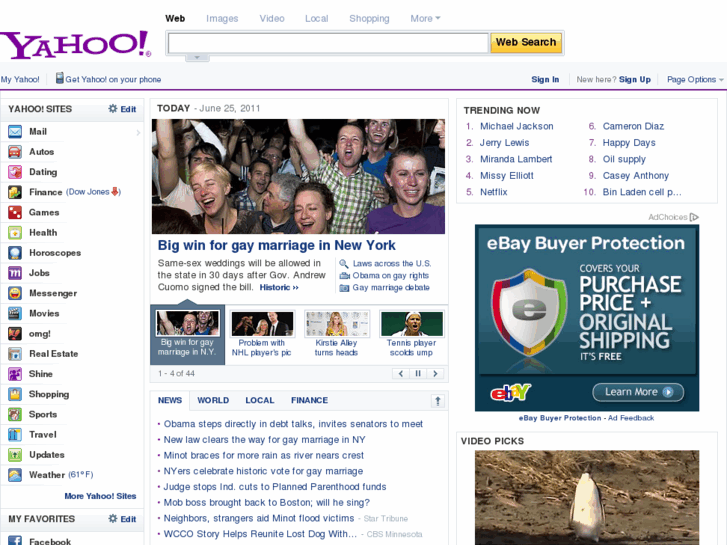Go to next Today stories

coord(435,373)
